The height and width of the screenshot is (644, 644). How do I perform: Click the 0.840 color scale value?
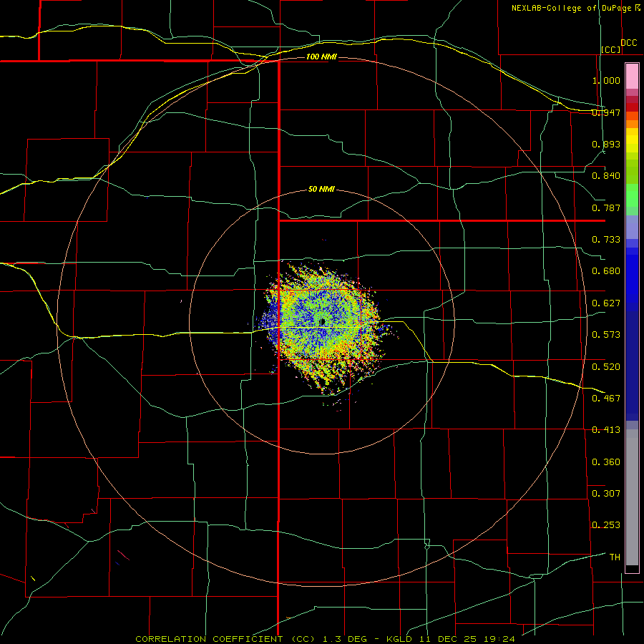(x=606, y=176)
